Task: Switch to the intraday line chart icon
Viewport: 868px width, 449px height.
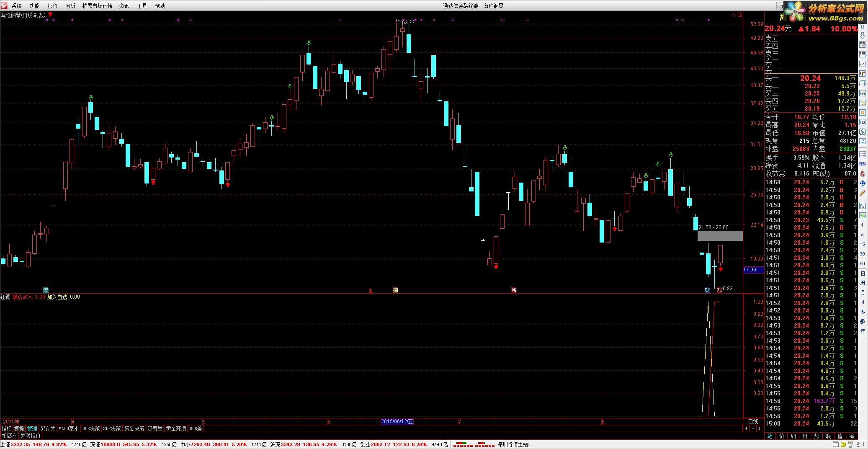Action: [863, 63]
